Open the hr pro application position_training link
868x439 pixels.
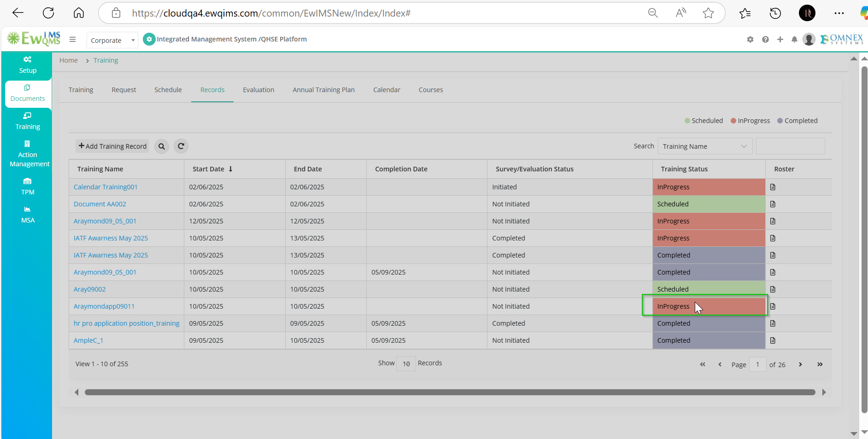pyautogui.click(x=126, y=323)
